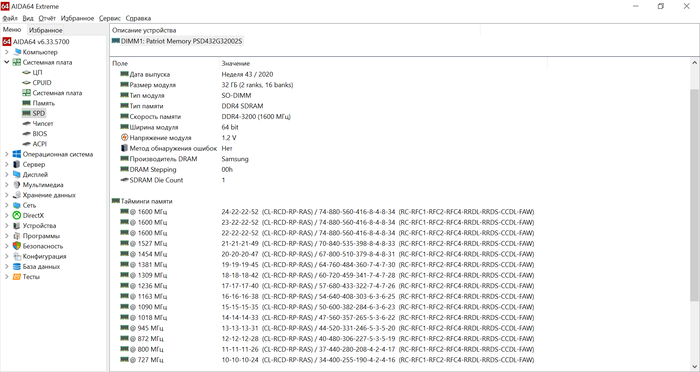Click the SPD module icon
The image size is (700, 372).
point(26,113)
